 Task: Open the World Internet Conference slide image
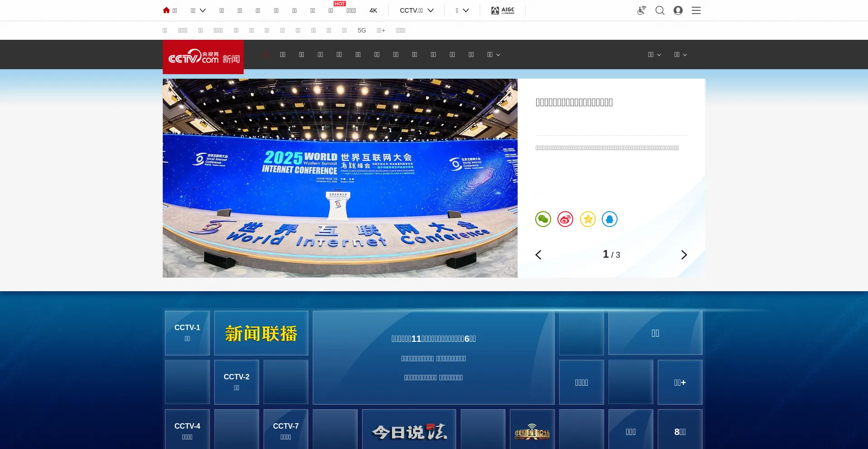[340, 178]
